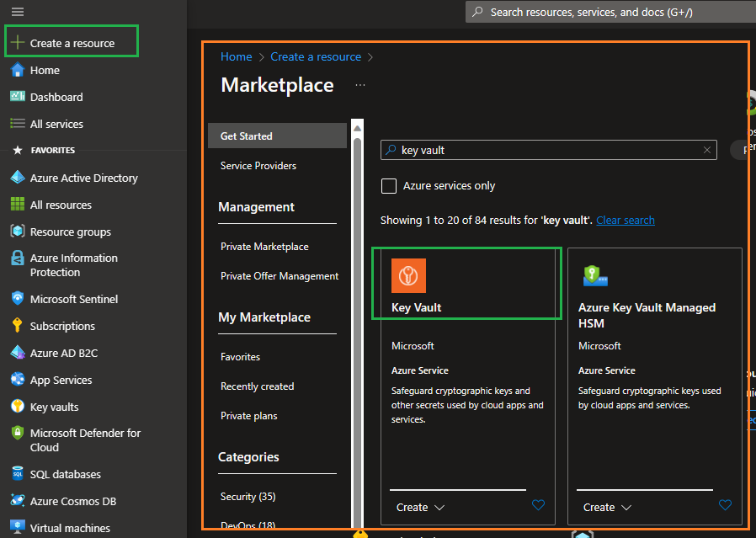This screenshot has width=756, height=538.
Task: Open Virtual machines label in the sidebar
Action: click(x=70, y=528)
